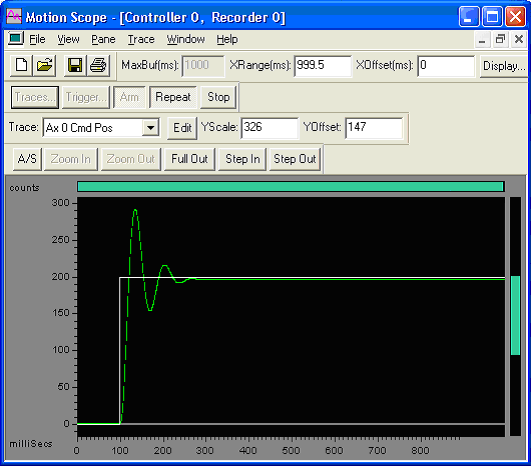The height and width of the screenshot is (466, 531).
Task: Open the View menu
Action: pyautogui.click(x=68, y=39)
